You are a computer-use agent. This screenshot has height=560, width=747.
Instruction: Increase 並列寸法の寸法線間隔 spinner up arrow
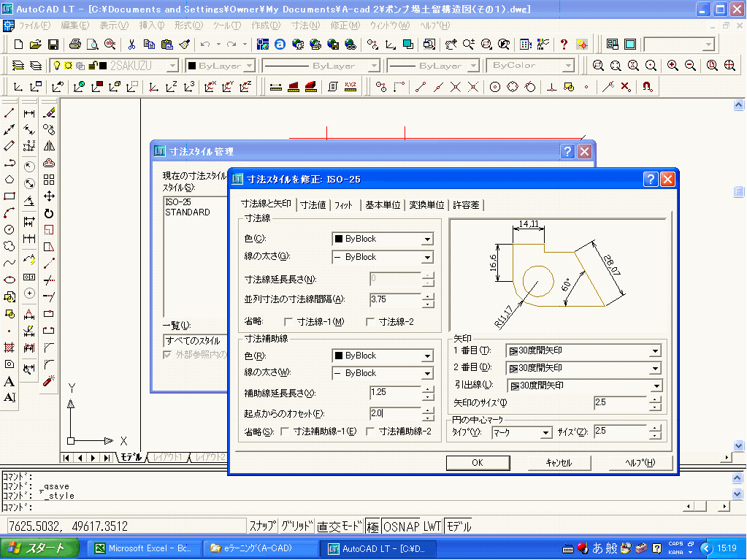click(428, 296)
